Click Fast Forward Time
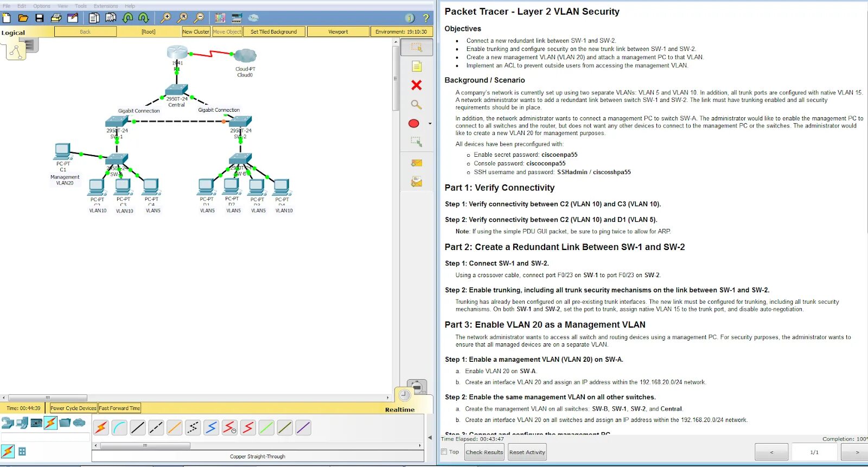The height and width of the screenshot is (467, 868). pos(119,408)
